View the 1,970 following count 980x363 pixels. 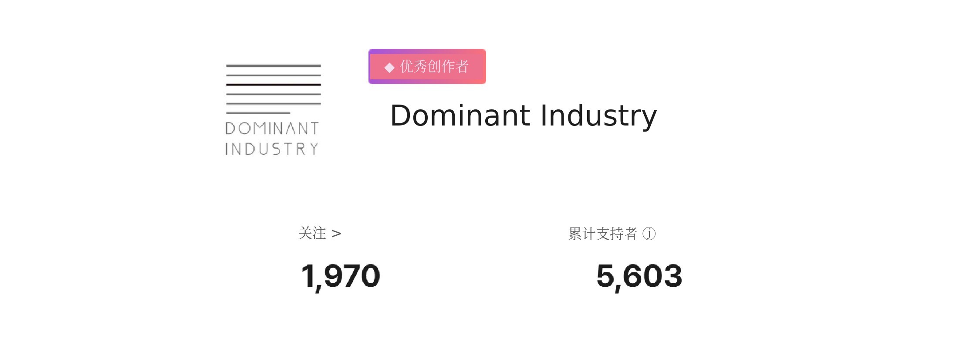pos(341,276)
